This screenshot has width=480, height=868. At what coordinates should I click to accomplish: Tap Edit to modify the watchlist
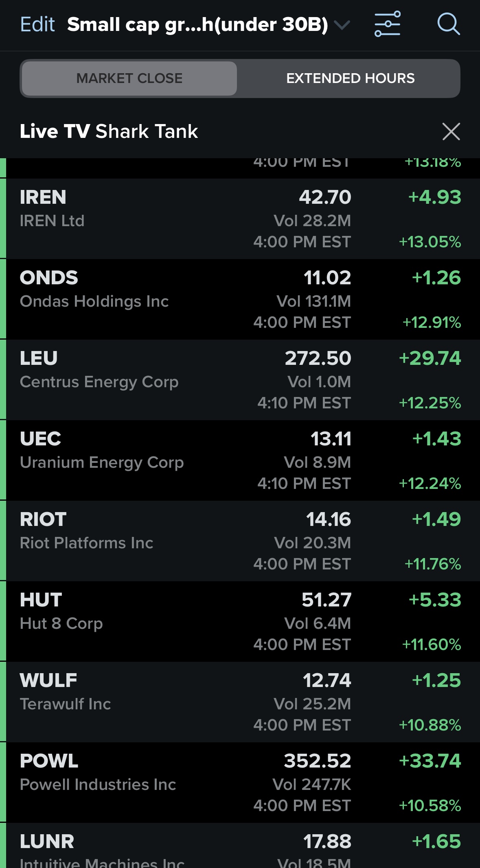(37, 24)
